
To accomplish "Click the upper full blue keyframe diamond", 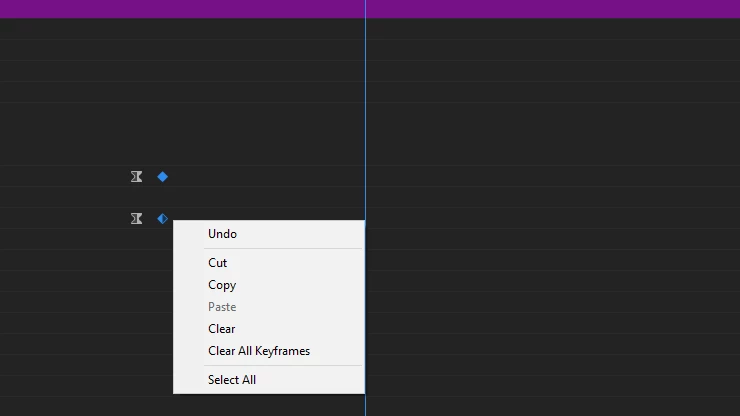I will click(x=162, y=177).
